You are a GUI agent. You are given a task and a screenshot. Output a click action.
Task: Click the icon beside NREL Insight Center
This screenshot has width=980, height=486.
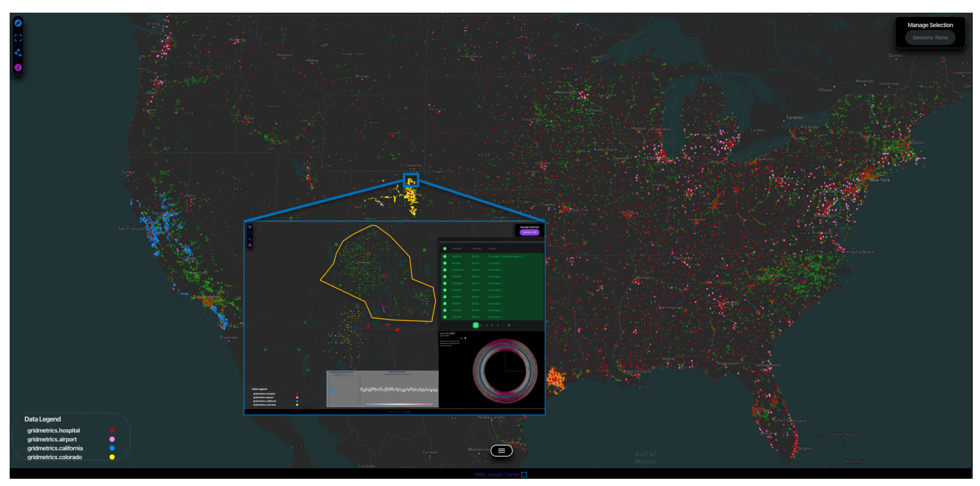click(x=525, y=475)
